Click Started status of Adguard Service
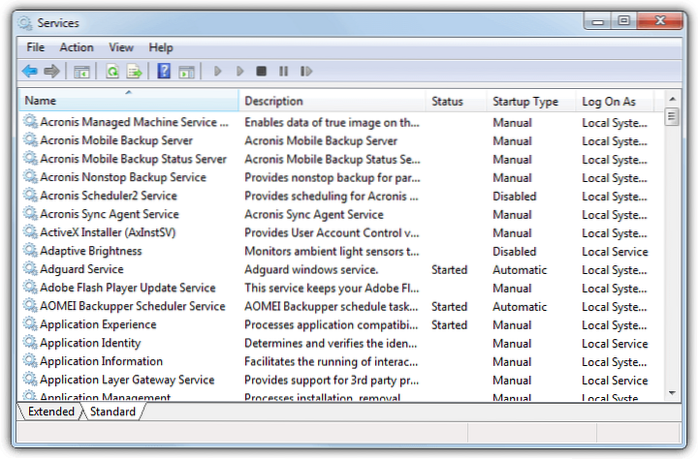The height and width of the screenshot is (459, 698). (449, 269)
